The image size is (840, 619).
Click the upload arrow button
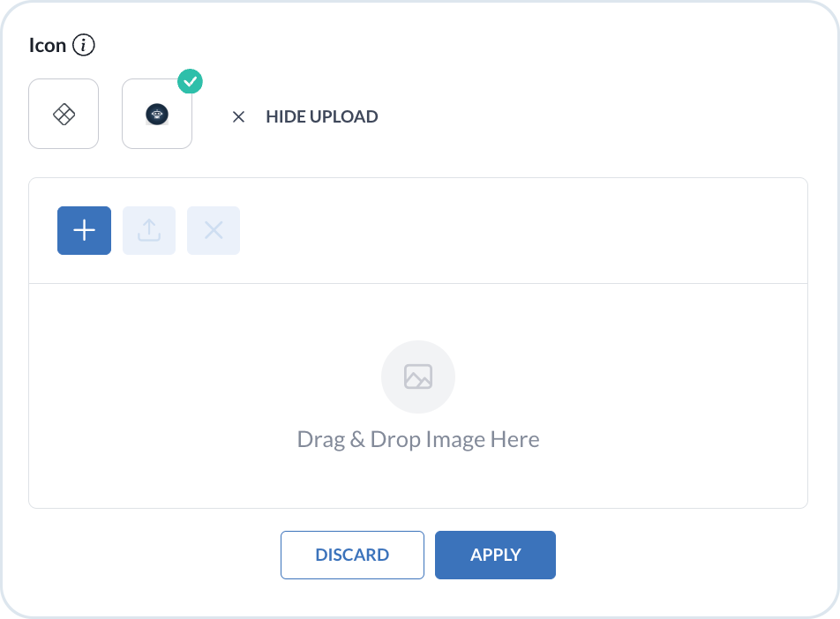pyautogui.click(x=149, y=230)
